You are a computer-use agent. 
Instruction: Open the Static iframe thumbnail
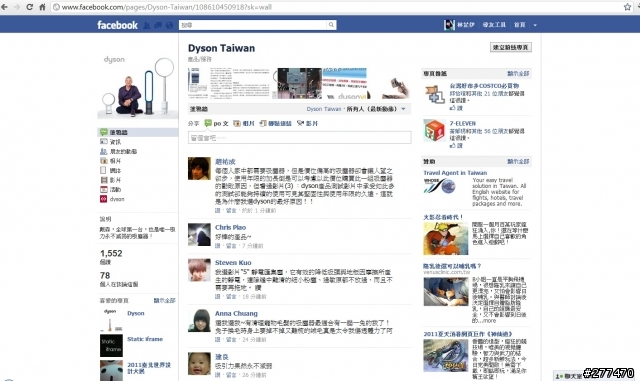[x=111, y=345]
